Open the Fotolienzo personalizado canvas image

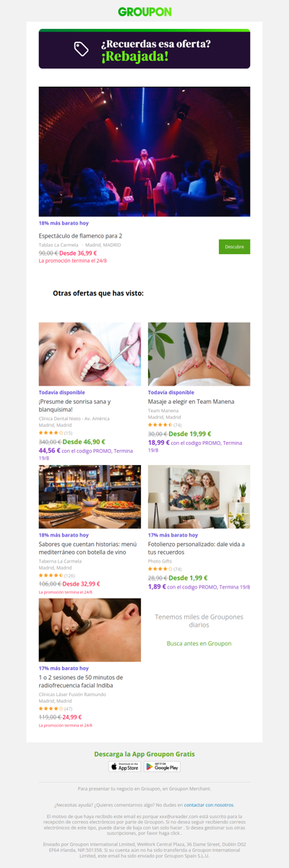(x=199, y=497)
